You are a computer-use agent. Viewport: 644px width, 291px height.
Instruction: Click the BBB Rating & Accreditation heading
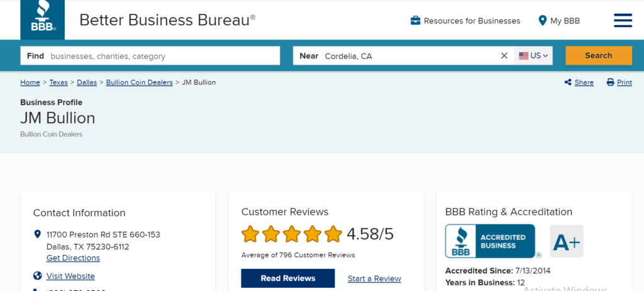coord(508,212)
